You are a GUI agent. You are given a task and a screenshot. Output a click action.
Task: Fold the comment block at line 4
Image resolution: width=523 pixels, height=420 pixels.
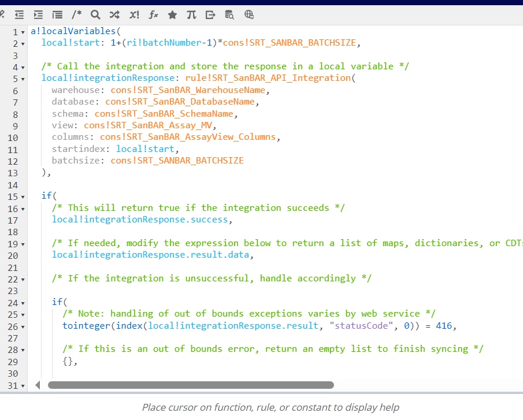[23, 68]
